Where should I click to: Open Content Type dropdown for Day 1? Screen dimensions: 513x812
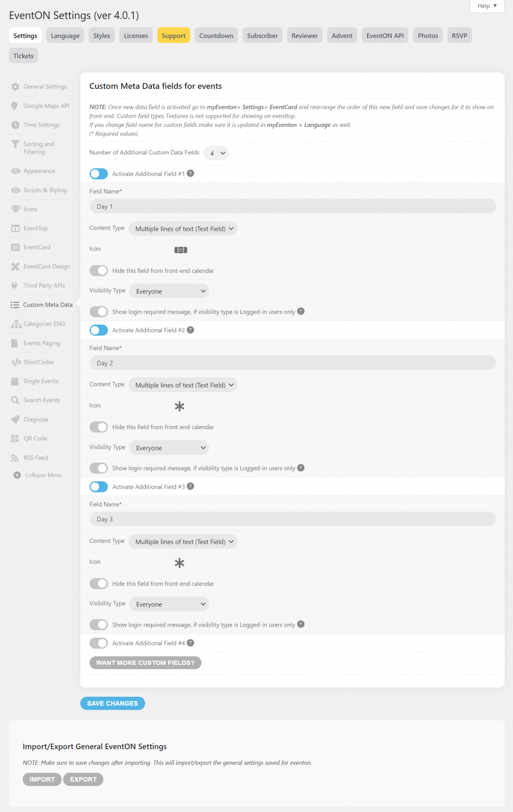point(182,228)
